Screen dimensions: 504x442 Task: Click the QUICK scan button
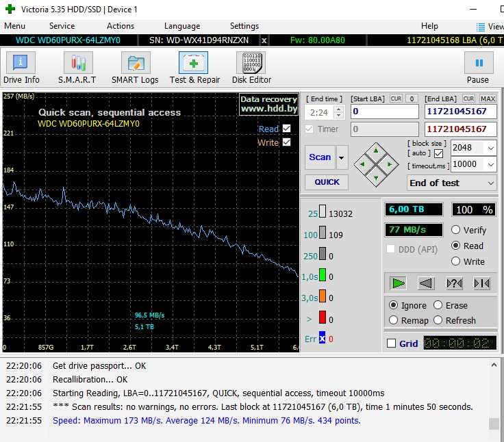tap(327, 182)
